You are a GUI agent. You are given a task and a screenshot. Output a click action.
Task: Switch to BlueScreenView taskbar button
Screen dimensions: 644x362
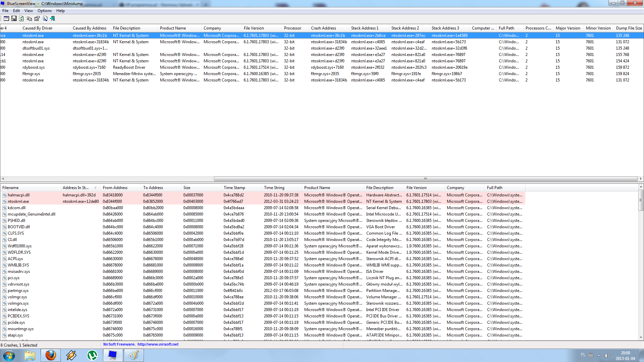coord(113,355)
